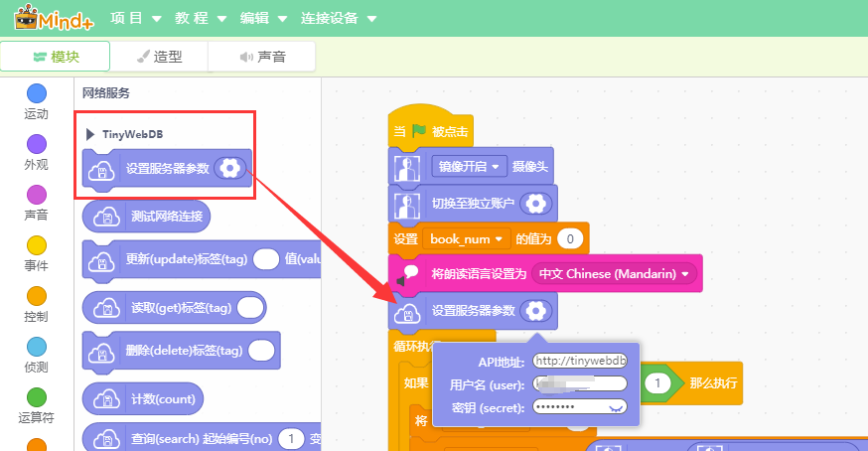This screenshot has height=451, width=868.
Task: Collapse the TinyWebDB section triangle
Action: point(90,134)
